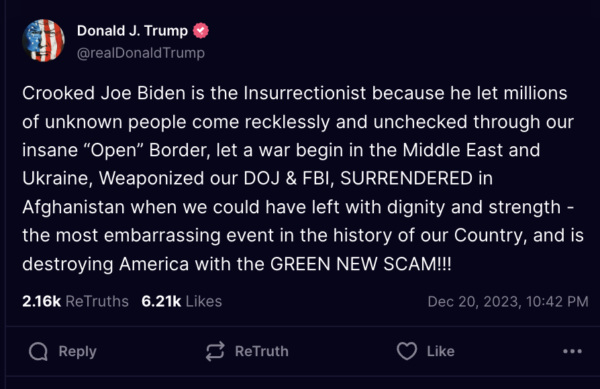
Task: Click the "Likes" word beside 6.21k
Action: [204, 301]
